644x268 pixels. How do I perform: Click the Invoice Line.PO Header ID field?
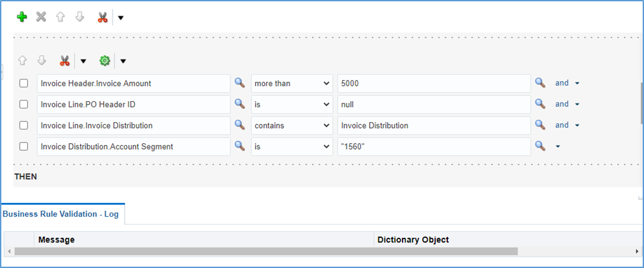point(134,104)
